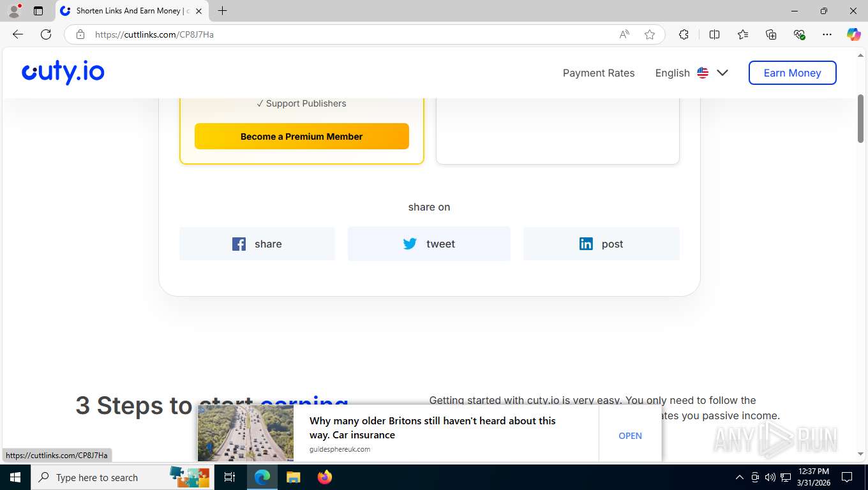Click OPEN on car insurance ad
This screenshot has height=490, width=868.
click(630, 436)
